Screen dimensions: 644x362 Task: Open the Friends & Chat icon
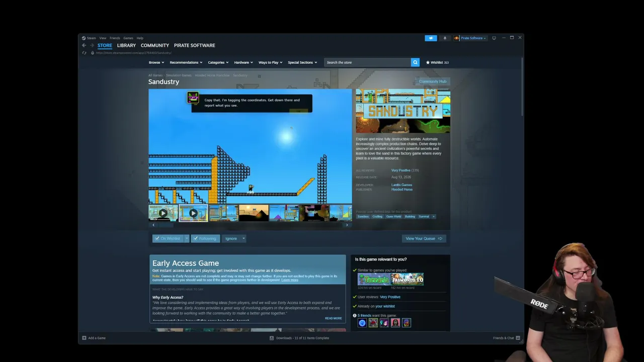(518, 338)
